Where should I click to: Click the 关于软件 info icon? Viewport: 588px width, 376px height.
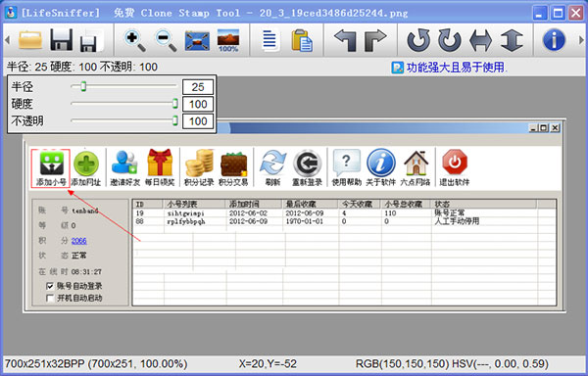click(x=381, y=168)
